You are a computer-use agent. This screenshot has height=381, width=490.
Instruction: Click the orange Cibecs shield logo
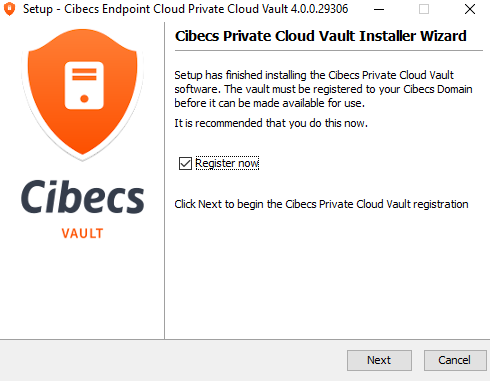[x=82, y=94]
